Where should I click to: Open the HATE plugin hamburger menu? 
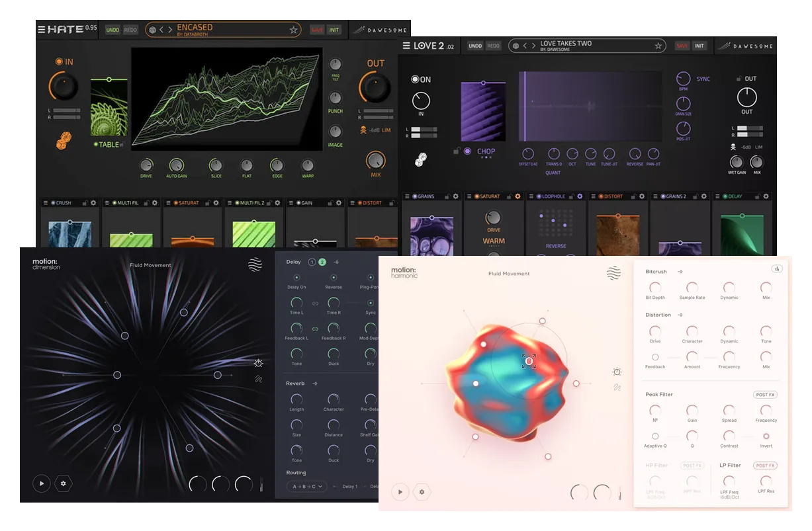[x=42, y=30]
